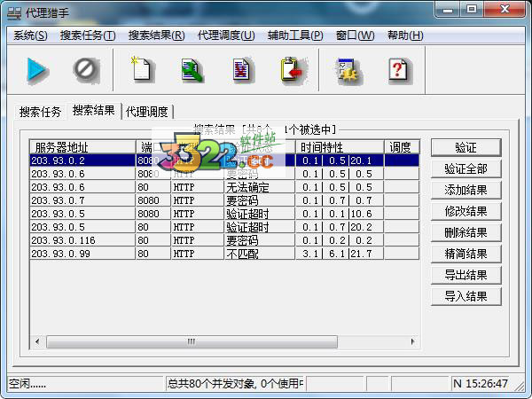Select the row 203.93.0.7
The height and width of the screenshot is (399, 532).
click(224, 200)
